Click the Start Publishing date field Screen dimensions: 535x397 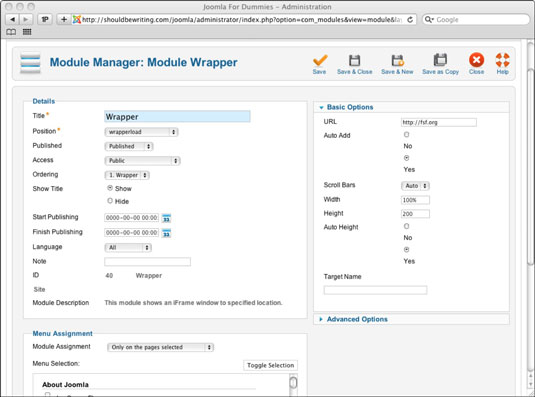(x=132, y=218)
